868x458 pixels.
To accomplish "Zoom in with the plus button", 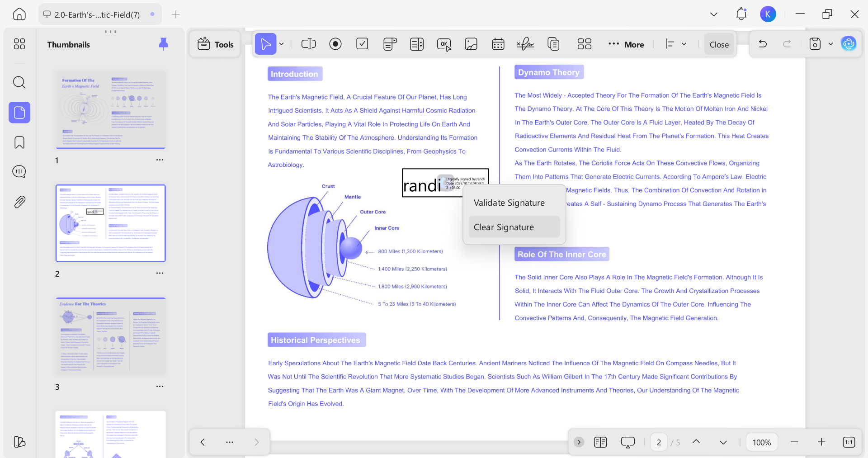I will coord(821,442).
